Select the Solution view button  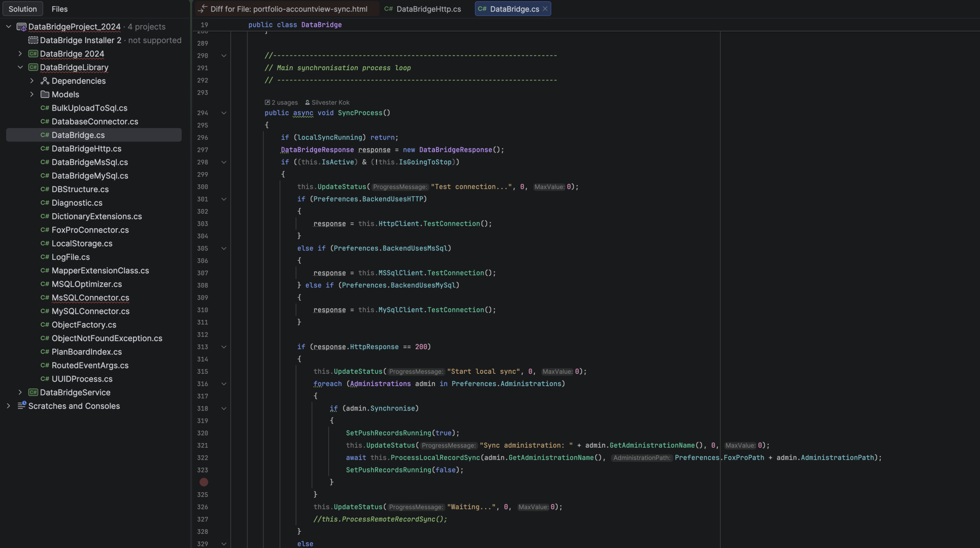click(22, 9)
